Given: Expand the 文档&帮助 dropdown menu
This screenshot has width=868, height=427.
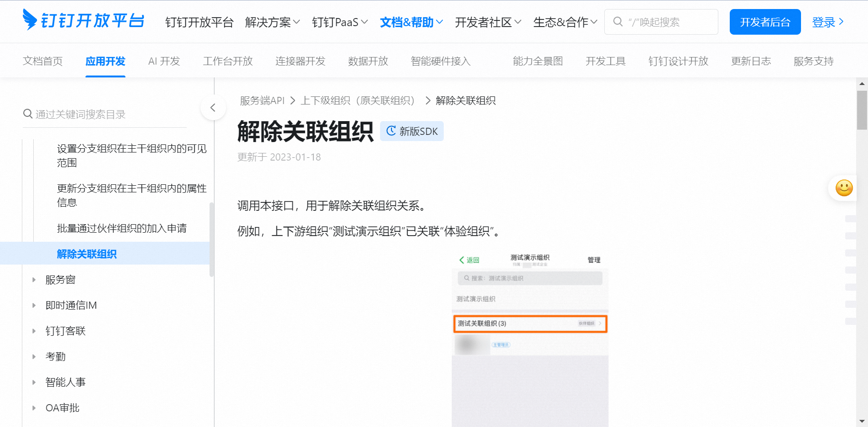Looking at the screenshot, I should click(411, 22).
